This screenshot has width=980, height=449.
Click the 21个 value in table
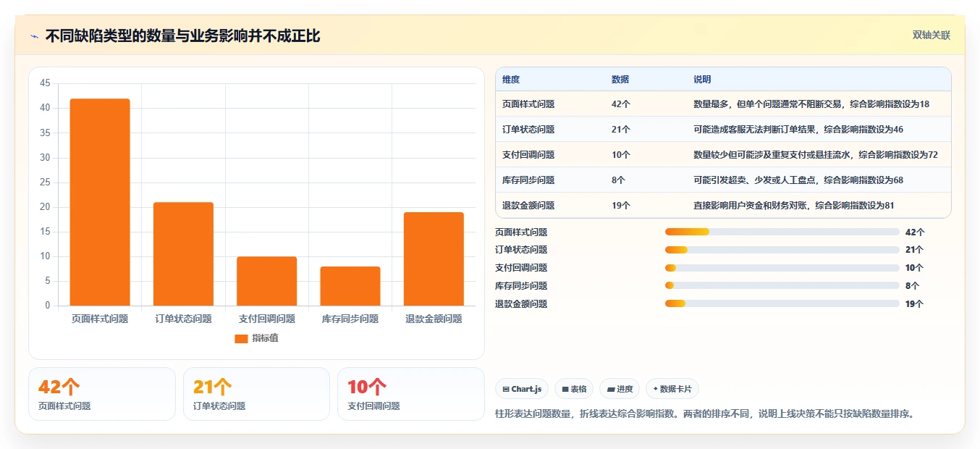621,130
